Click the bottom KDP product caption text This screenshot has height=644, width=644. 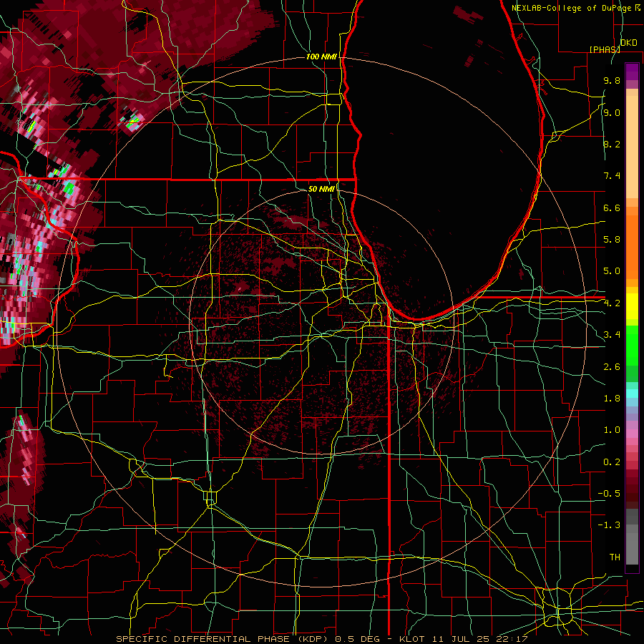pyautogui.click(x=321, y=639)
